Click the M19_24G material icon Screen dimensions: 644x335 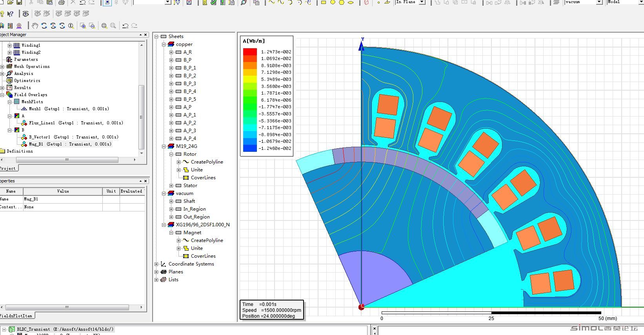click(171, 146)
